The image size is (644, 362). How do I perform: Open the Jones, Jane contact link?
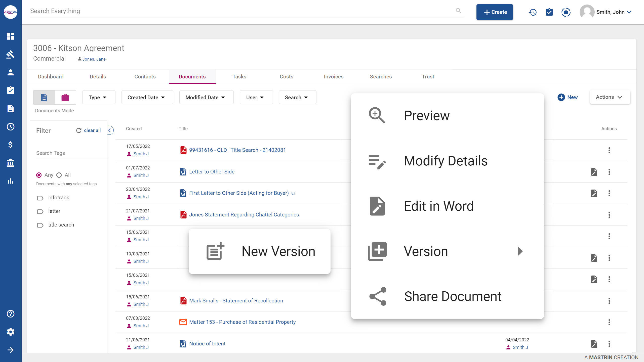tap(94, 59)
